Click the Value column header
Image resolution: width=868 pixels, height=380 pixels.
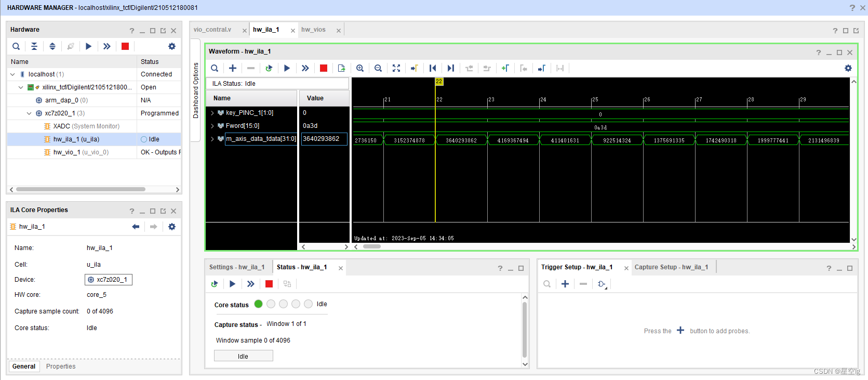point(324,98)
